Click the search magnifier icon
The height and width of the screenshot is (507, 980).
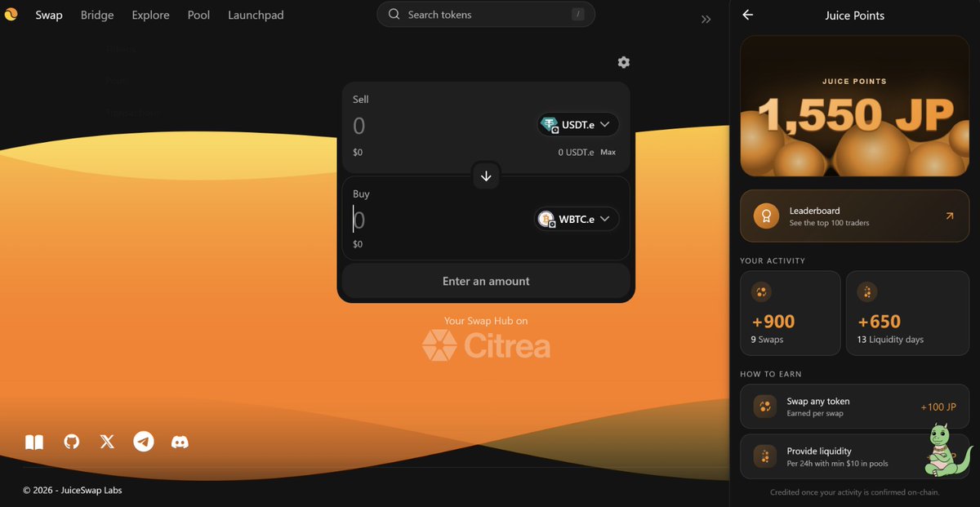coord(394,15)
